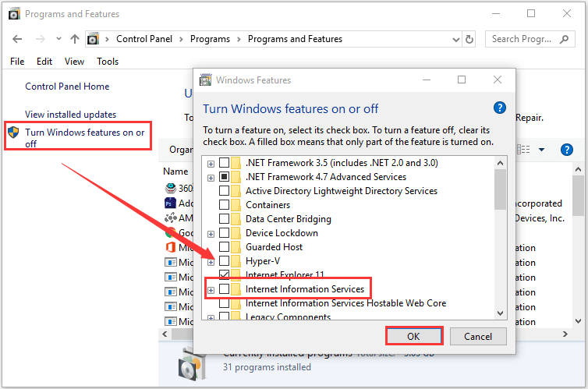Check the Hyper-V checkbox

(225, 261)
